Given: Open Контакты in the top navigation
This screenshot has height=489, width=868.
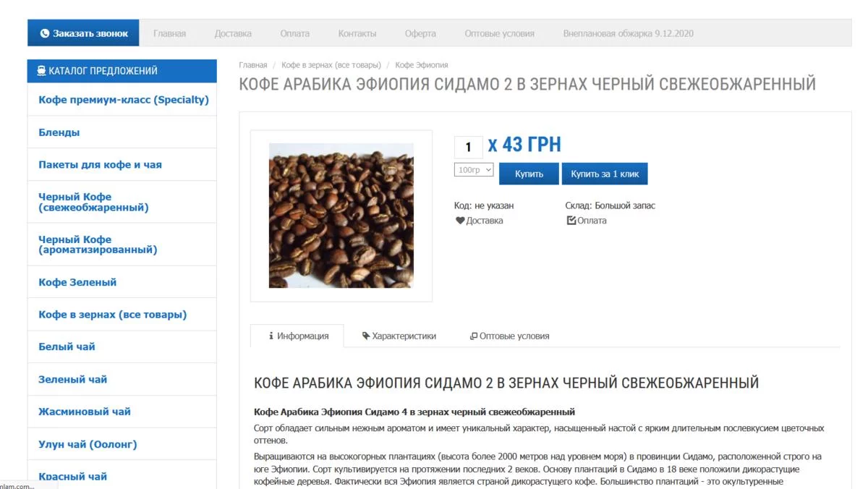Looking at the screenshot, I should (x=357, y=33).
